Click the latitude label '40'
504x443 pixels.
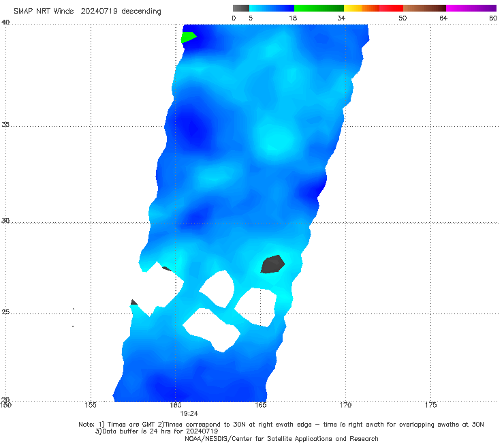[x=5, y=22]
